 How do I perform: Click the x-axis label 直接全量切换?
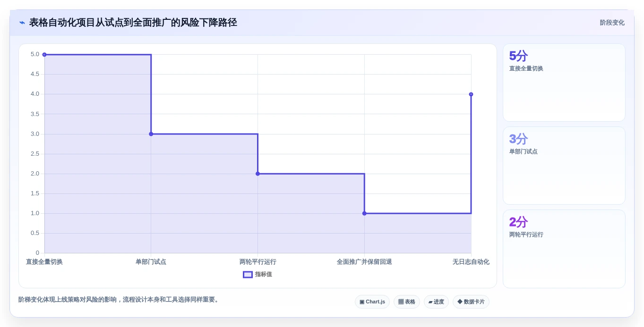point(44,262)
